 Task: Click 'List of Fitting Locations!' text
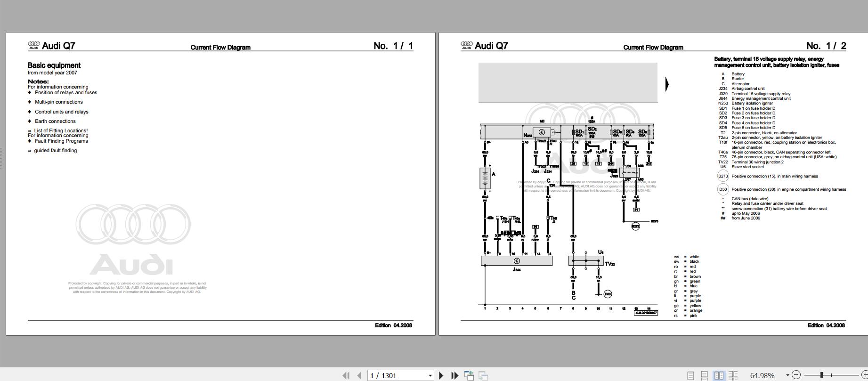pyautogui.click(x=61, y=130)
